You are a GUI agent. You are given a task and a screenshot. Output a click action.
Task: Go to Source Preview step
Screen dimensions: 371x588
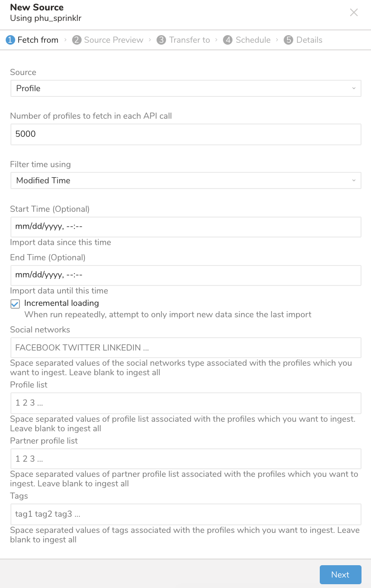tap(113, 40)
